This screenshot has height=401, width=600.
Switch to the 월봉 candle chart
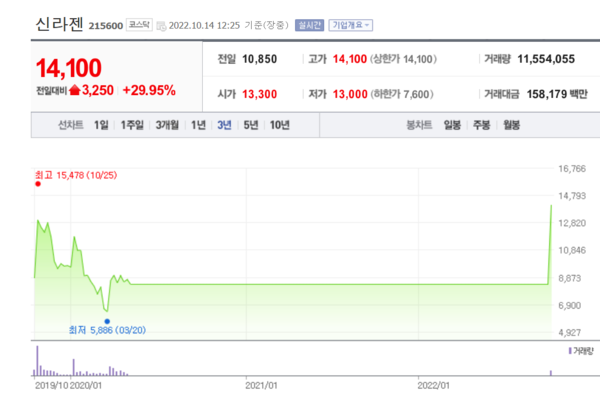(x=512, y=125)
